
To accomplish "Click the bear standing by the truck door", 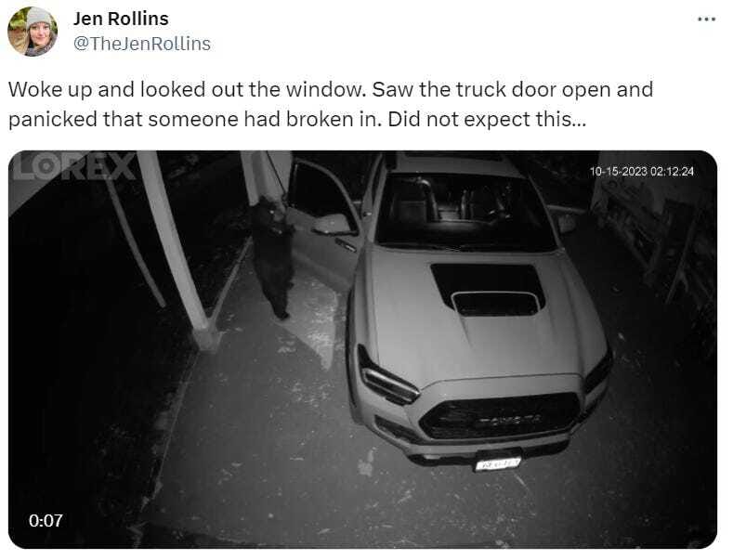I will tap(272, 256).
